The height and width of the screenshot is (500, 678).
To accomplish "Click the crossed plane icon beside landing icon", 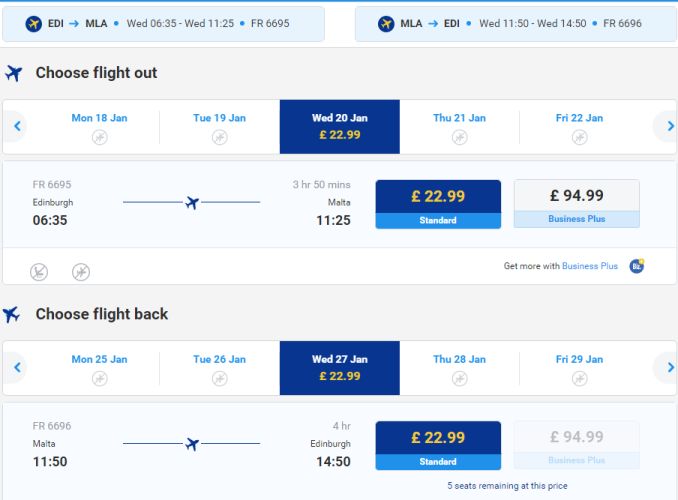I will coord(81,272).
